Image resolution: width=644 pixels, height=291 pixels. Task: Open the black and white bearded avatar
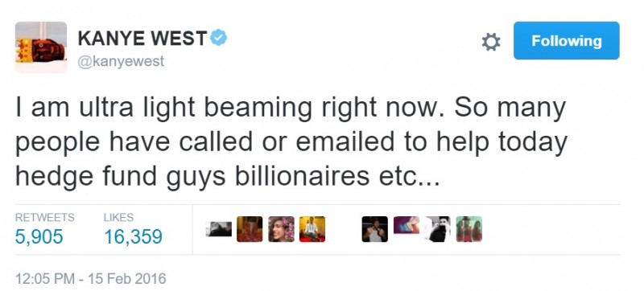click(x=437, y=229)
